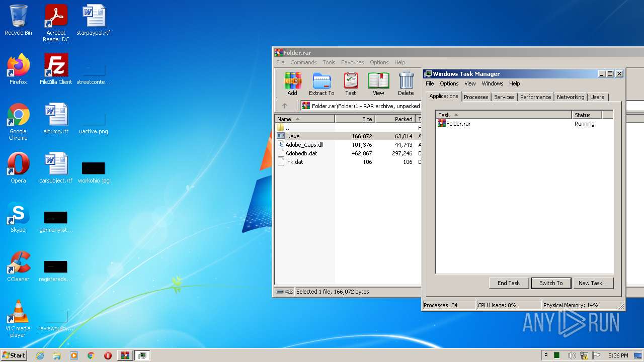Open the Recycle Bin desktop icon
This screenshot has width=644, height=362.
point(18,20)
